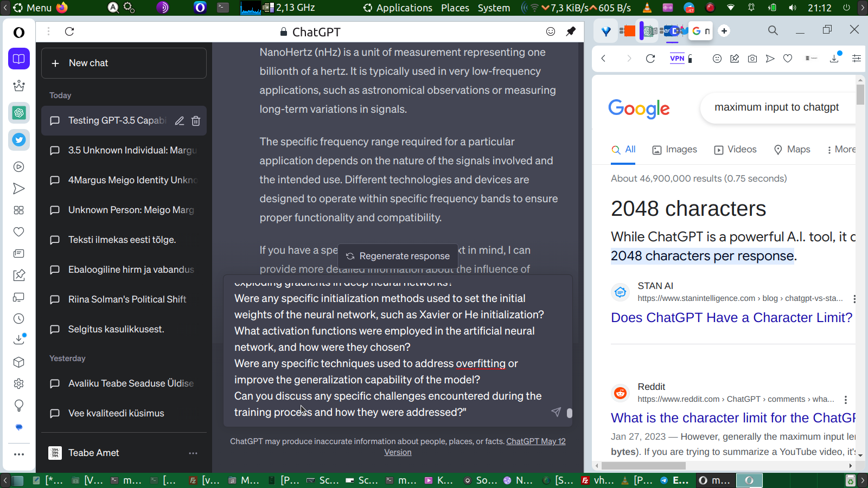Open Easy Setup sliders icon in toolbar

coord(857,59)
